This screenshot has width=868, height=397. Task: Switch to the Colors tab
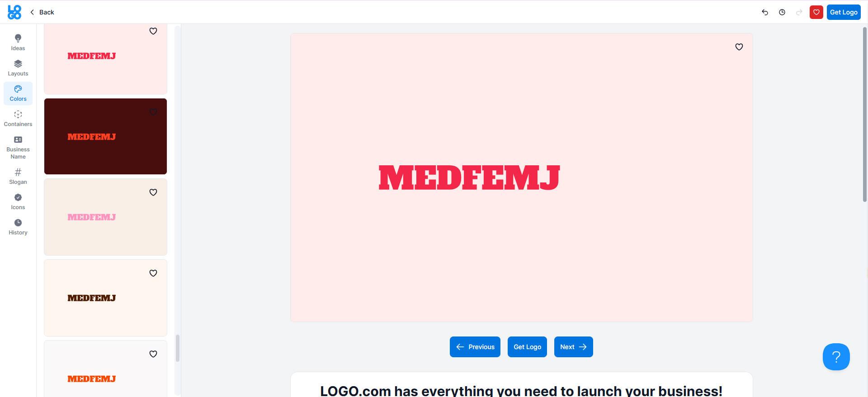[x=18, y=93]
